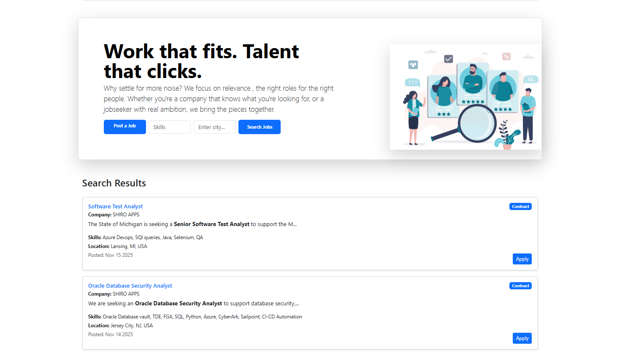
Task: Click the headline Work that fits. Talent that clicks.
Action: pyautogui.click(x=201, y=61)
